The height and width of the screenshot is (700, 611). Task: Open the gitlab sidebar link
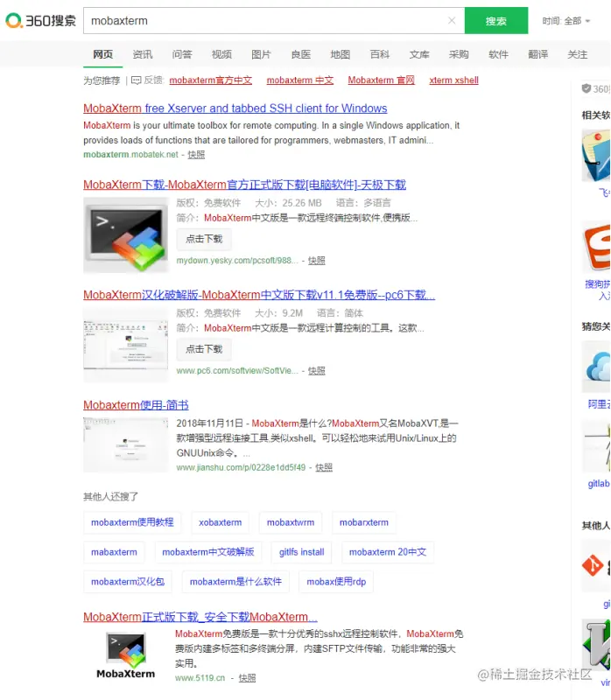click(599, 484)
